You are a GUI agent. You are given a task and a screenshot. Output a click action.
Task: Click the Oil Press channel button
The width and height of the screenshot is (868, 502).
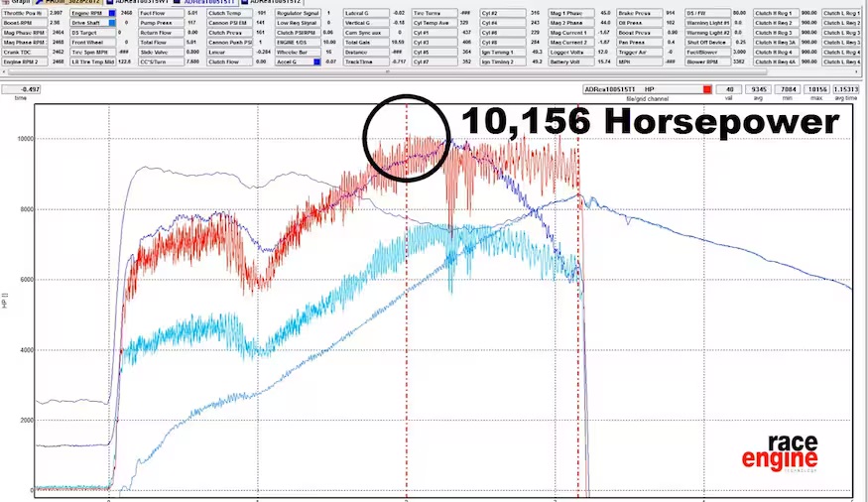point(640,23)
